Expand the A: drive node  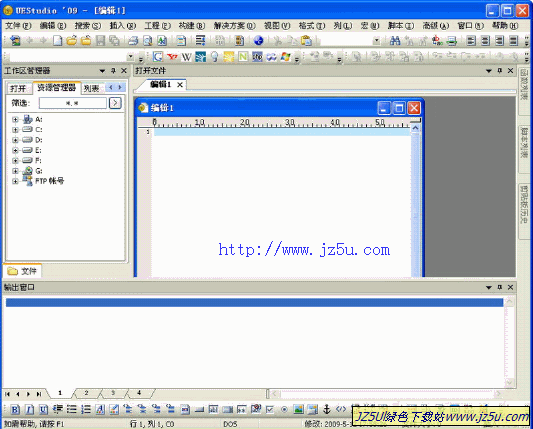tap(15, 119)
